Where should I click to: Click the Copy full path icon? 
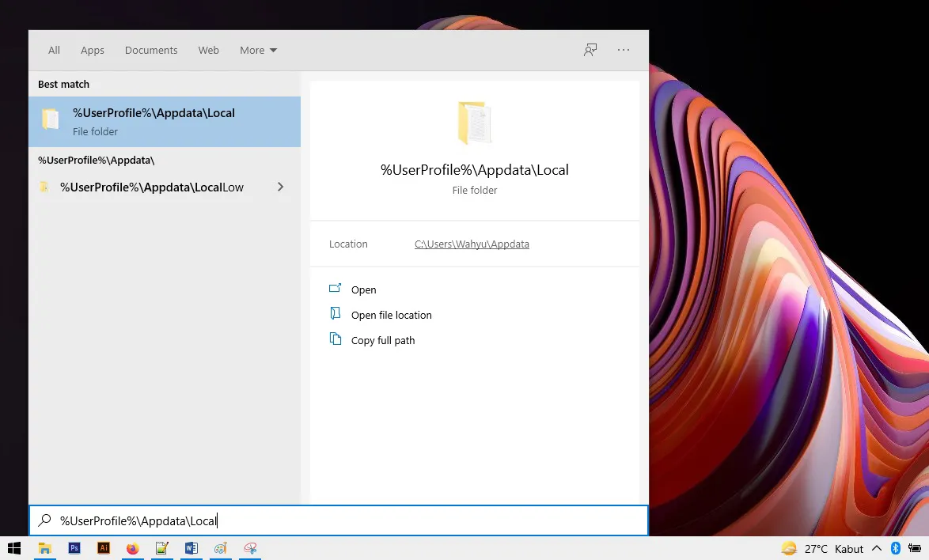[335, 339]
